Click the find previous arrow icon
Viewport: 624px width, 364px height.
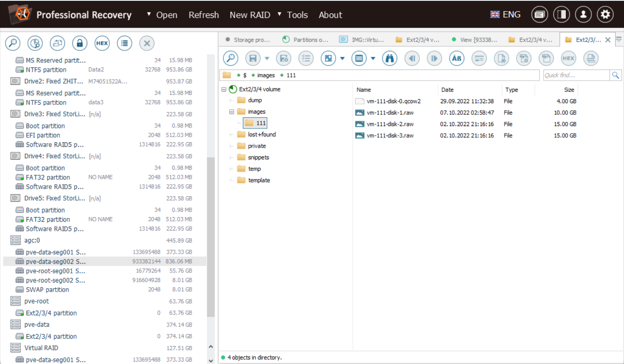click(412, 58)
